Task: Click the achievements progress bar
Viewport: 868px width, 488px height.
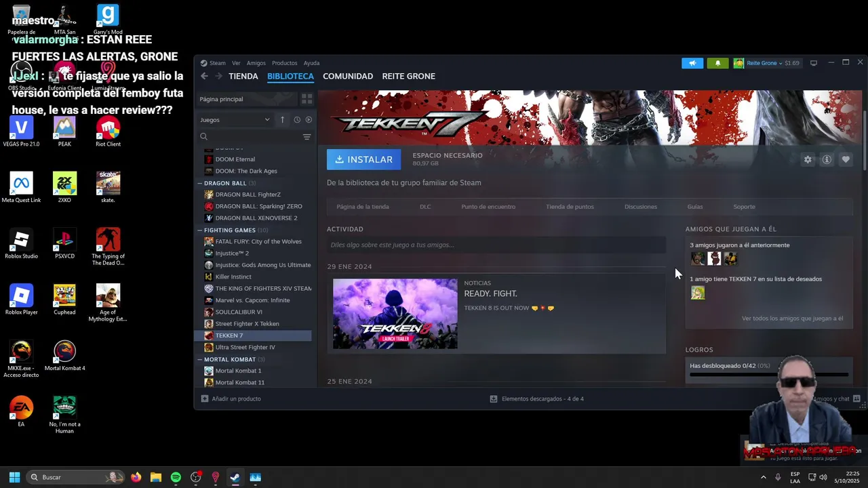Action: (x=768, y=374)
